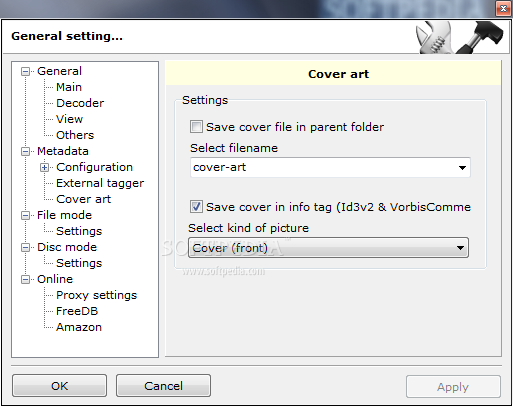Open the External tagger settings page

click(x=100, y=183)
